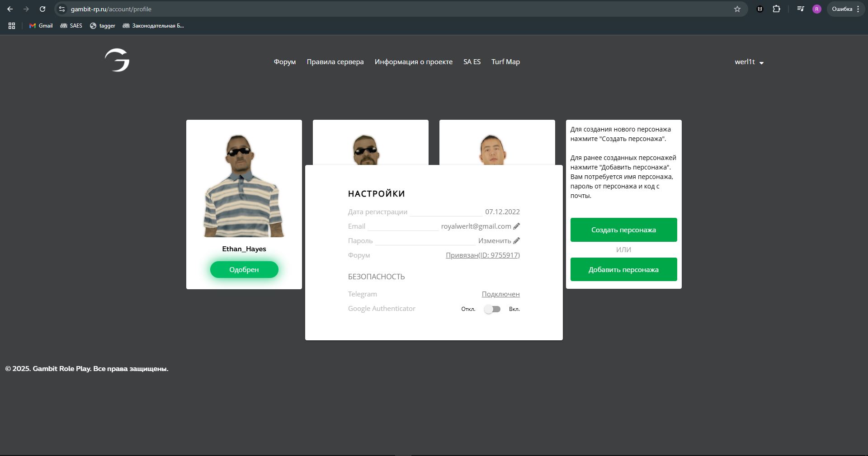Click the Telegram Подключен link
868x456 pixels.
(500, 294)
